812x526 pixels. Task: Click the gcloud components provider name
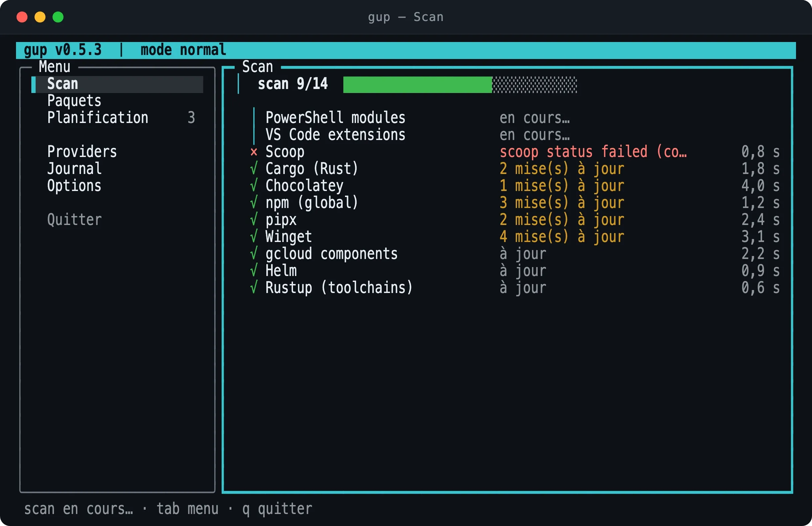[331, 254]
